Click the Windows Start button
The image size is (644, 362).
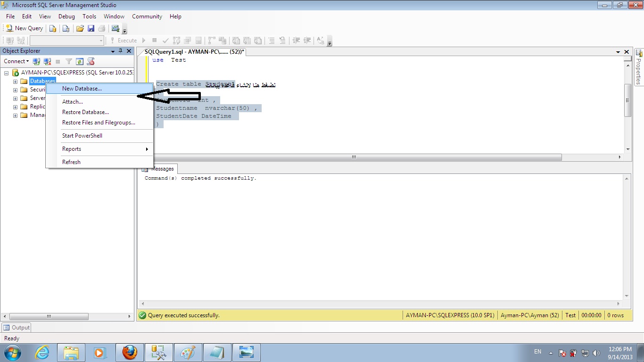[x=12, y=353]
